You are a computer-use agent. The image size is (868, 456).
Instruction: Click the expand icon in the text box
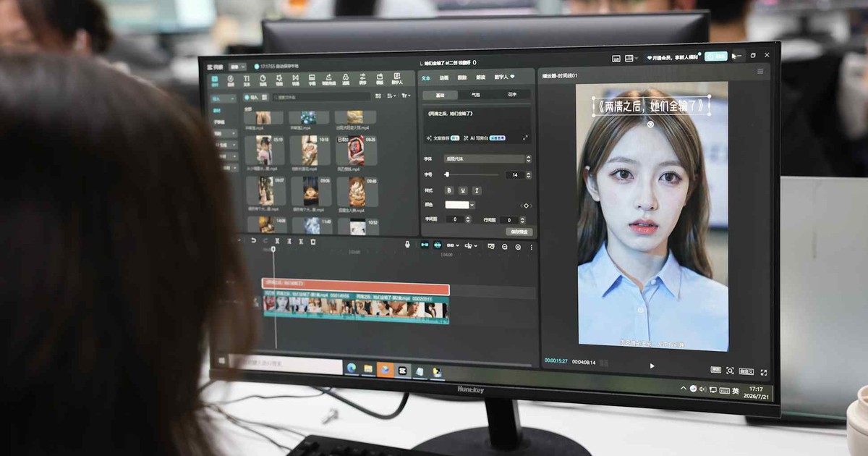[x=525, y=138]
